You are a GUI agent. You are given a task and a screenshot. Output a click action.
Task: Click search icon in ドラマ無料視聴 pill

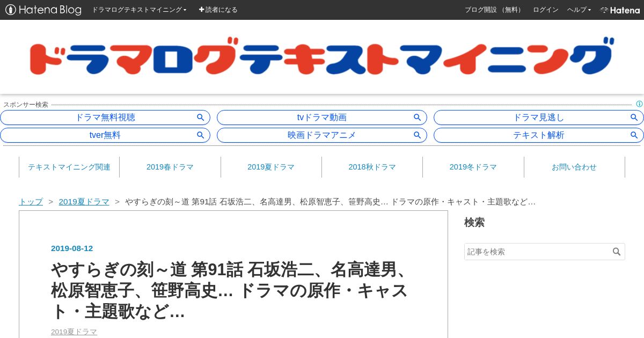200,117
